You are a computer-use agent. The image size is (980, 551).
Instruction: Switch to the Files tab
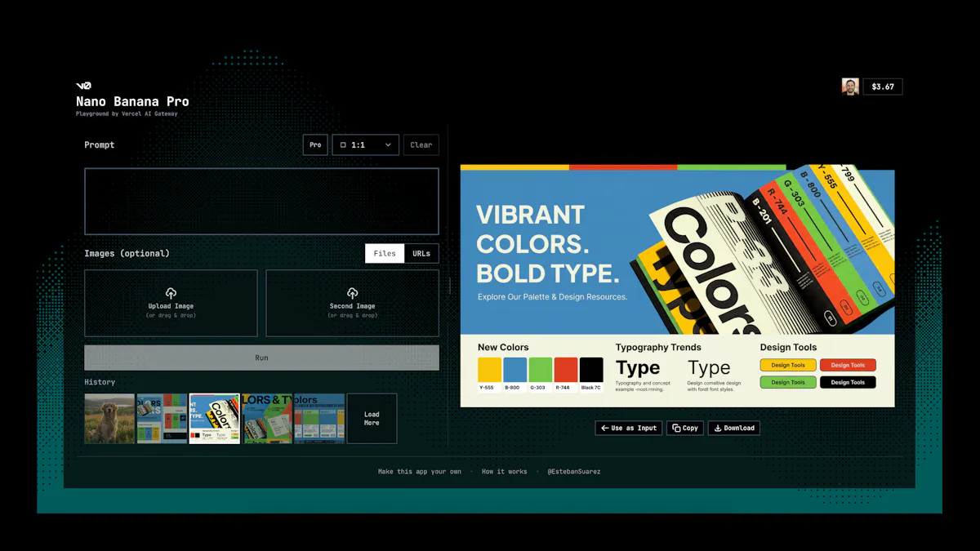coord(385,253)
